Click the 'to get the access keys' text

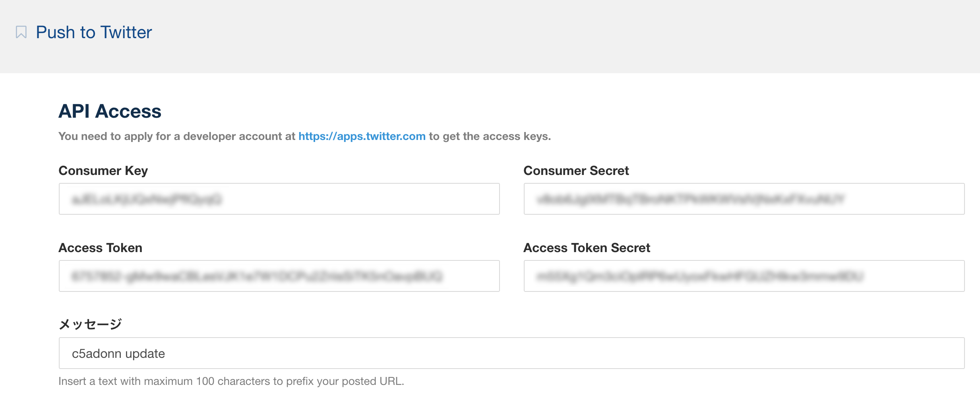pyautogui.click(x=490, y=136)
